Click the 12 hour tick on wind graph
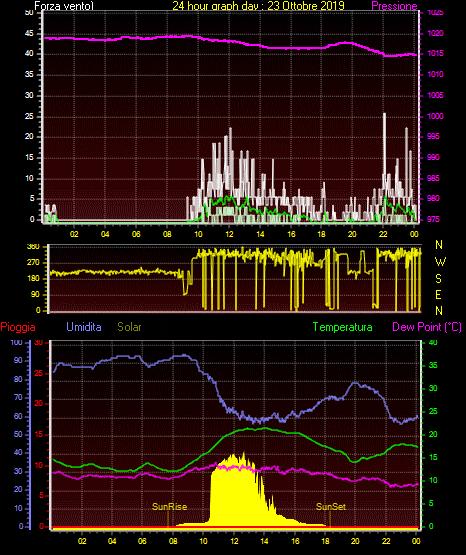466x555 pixels. coord(229,234)
